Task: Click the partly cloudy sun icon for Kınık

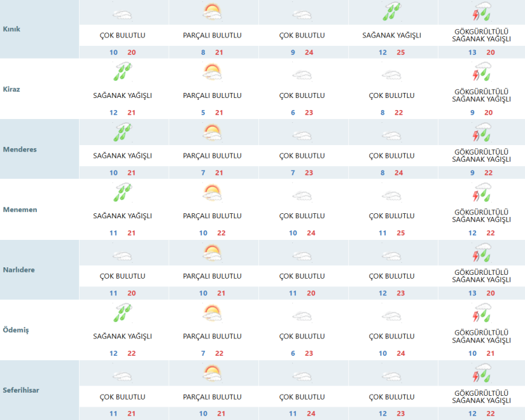Action: (212, 12)
